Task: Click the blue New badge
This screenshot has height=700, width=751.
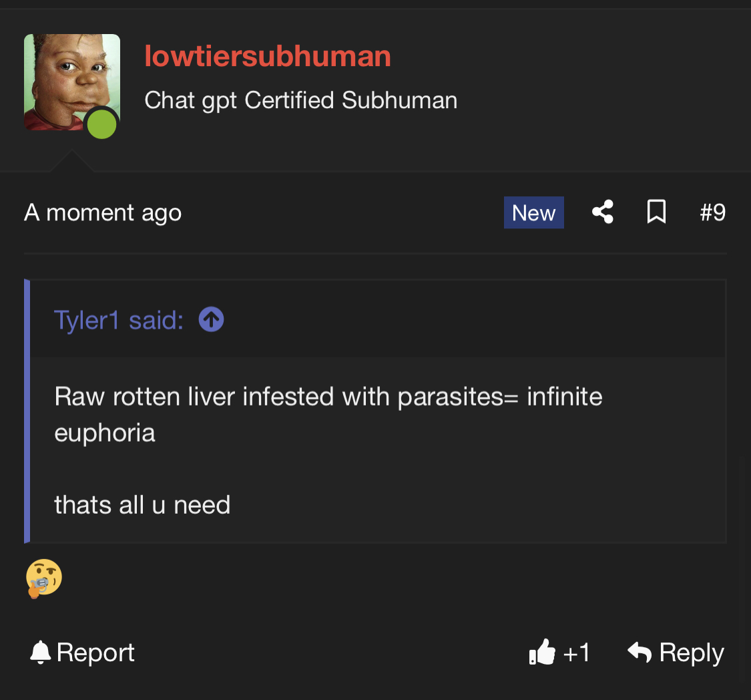Action: [x=533, y=213]
